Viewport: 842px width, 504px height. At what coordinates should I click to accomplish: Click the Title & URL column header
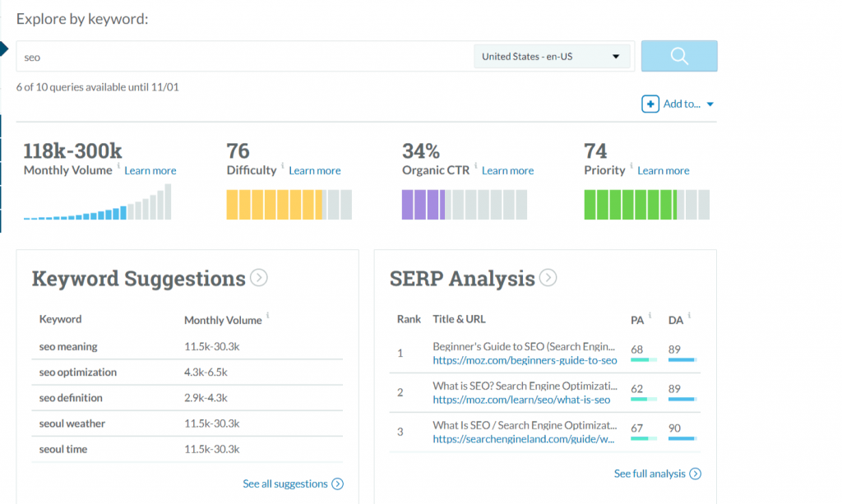click(x=459, y=319)
